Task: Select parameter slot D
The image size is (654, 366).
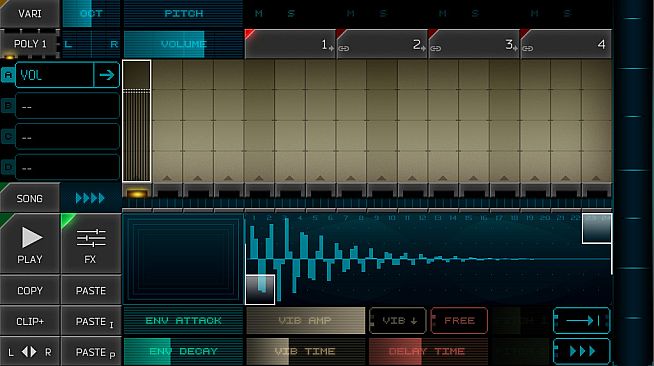Action: [x=8, y=168]
